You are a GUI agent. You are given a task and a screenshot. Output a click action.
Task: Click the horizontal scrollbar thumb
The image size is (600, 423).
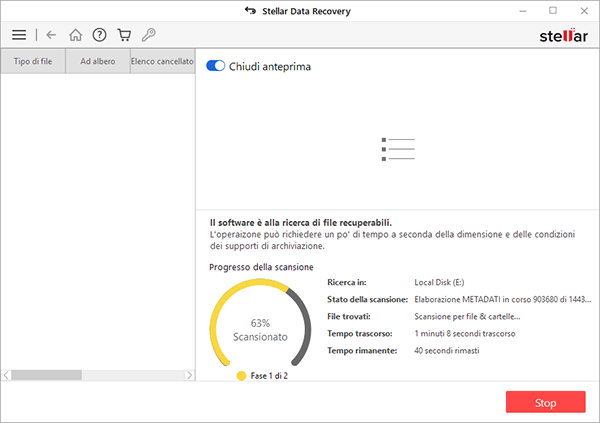[x=46, y=375]
